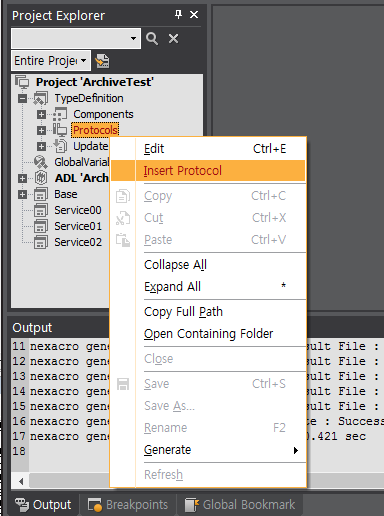This screenshot has width=384, height=516.
Task: Expand the Base tree node
Action: pos(22,194)
